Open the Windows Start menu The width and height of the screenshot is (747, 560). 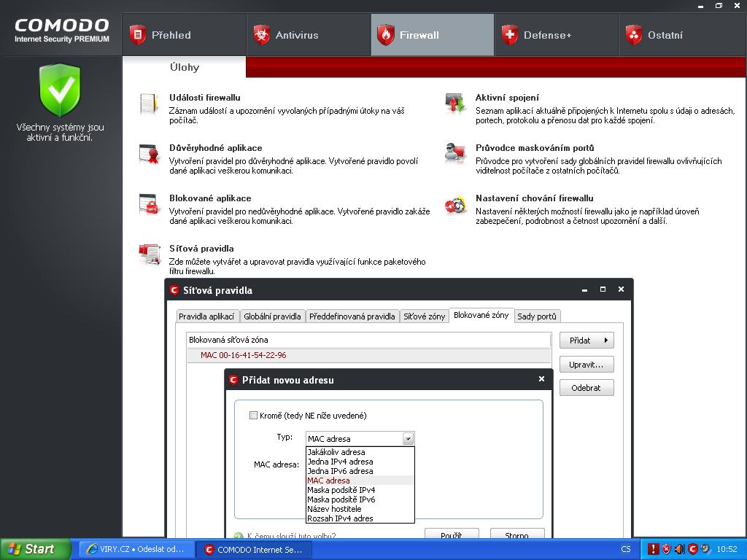35,549
